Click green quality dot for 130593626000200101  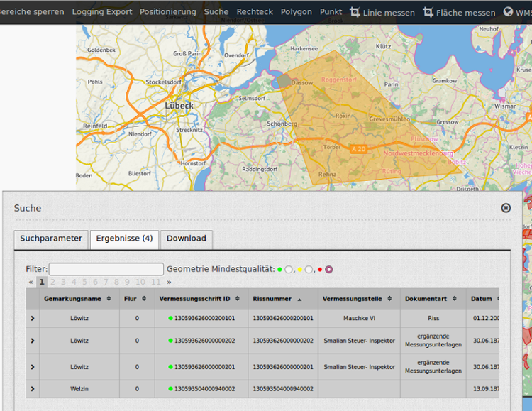171,318
